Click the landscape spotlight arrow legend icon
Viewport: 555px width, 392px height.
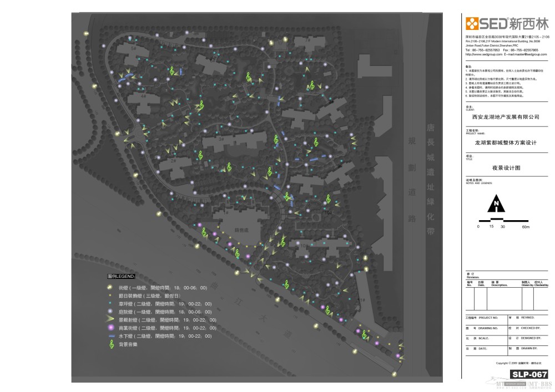pos(110,320)
